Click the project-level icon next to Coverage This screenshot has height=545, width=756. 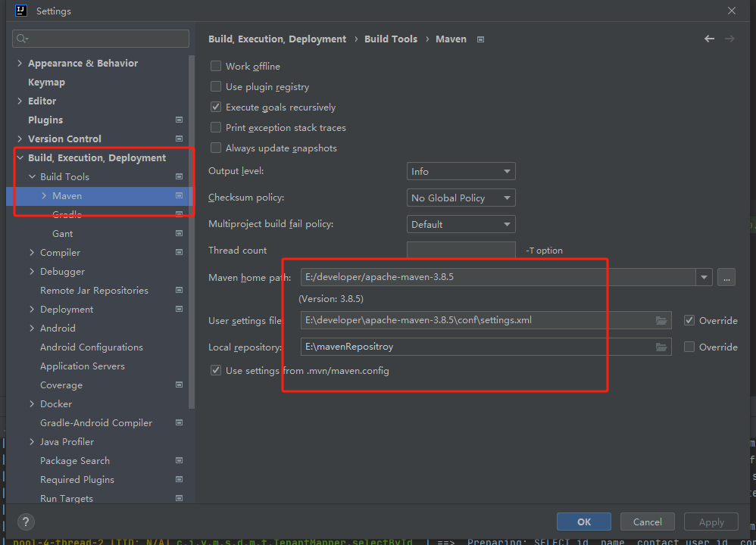(x=179, y=385)
